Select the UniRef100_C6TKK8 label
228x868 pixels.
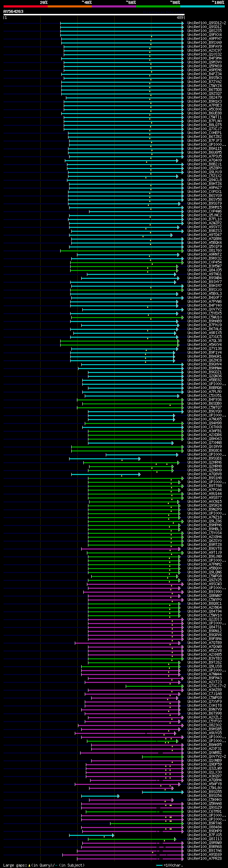pos(204,427)
